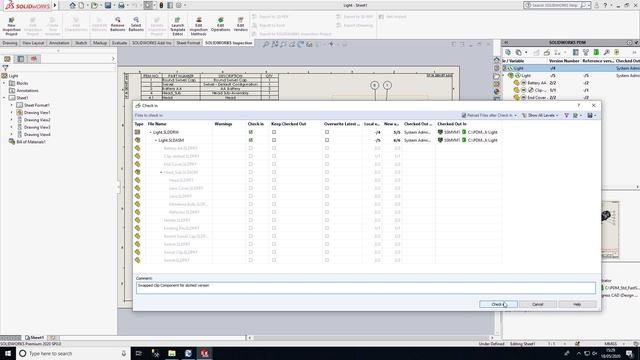Uncheck Check In for Light.SLDASM
Image resolution: width=640 pixels, height=360 pixels.
251,140
